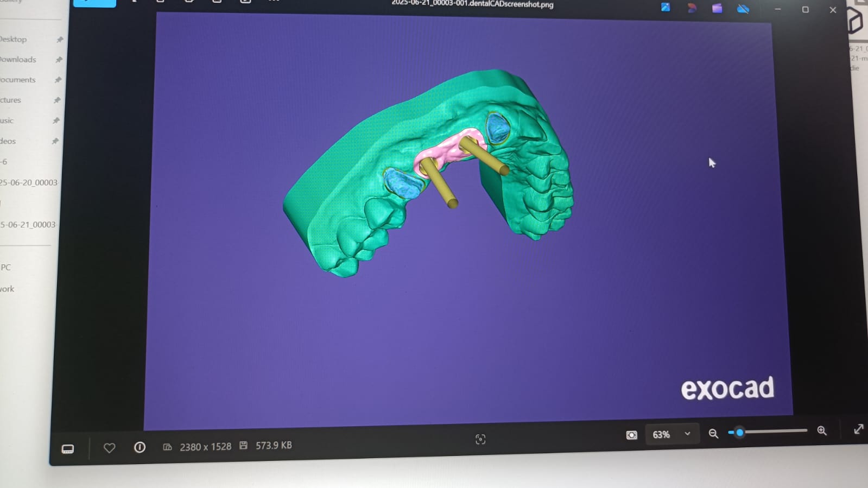Viewport: 868px width, 488px height.
Task: Click the zoom out magnifier icon
Action: [x=713, y=433]
